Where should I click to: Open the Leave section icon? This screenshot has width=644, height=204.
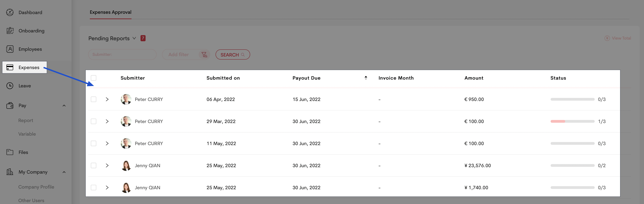click(10, 86)
